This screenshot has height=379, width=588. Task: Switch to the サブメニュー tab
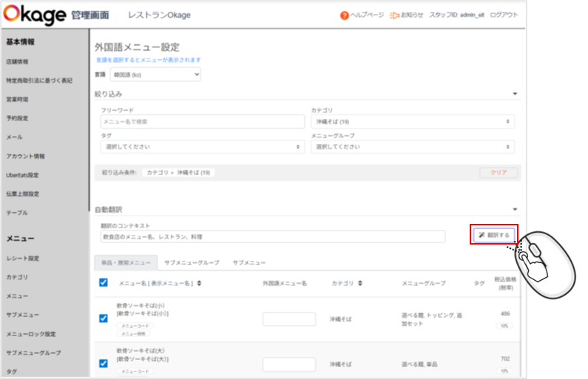[x=249, y=262]
